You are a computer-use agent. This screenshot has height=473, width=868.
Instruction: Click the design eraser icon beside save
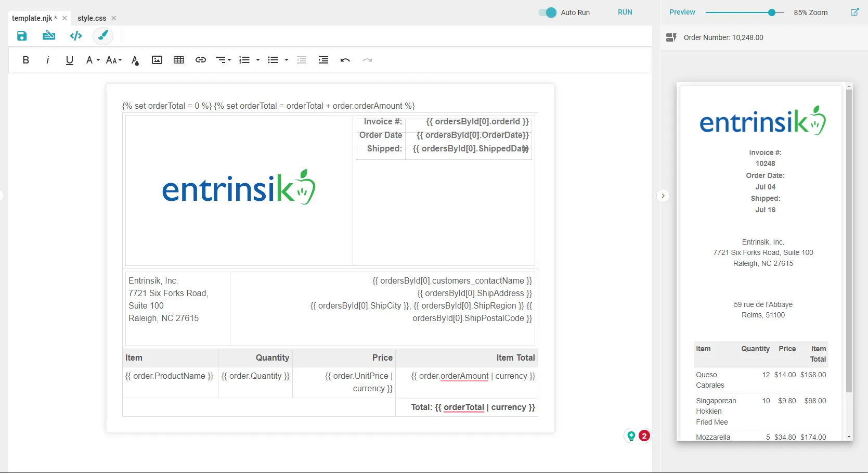pos(49,35)
